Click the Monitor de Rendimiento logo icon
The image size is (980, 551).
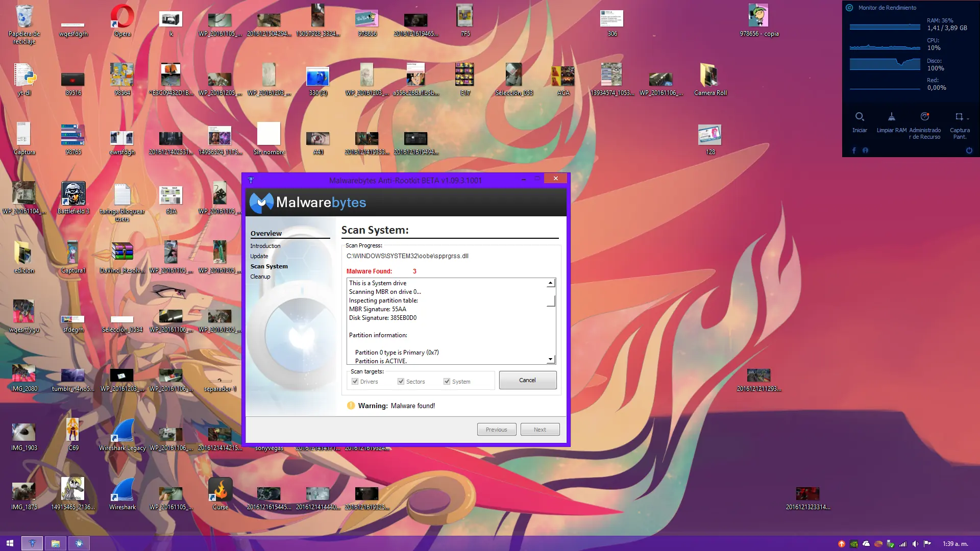pos(849,8)
